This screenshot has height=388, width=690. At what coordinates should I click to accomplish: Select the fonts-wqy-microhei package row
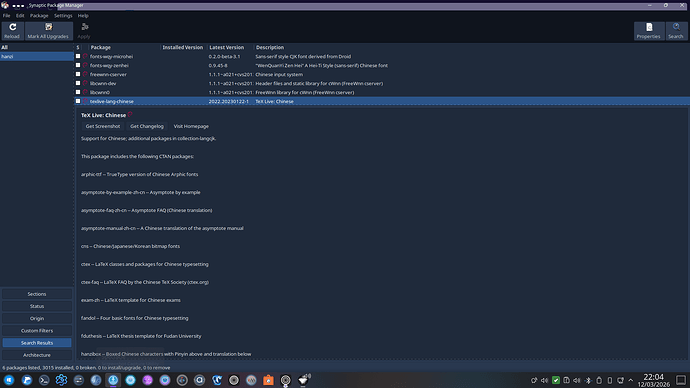click(x=382, y=56)
